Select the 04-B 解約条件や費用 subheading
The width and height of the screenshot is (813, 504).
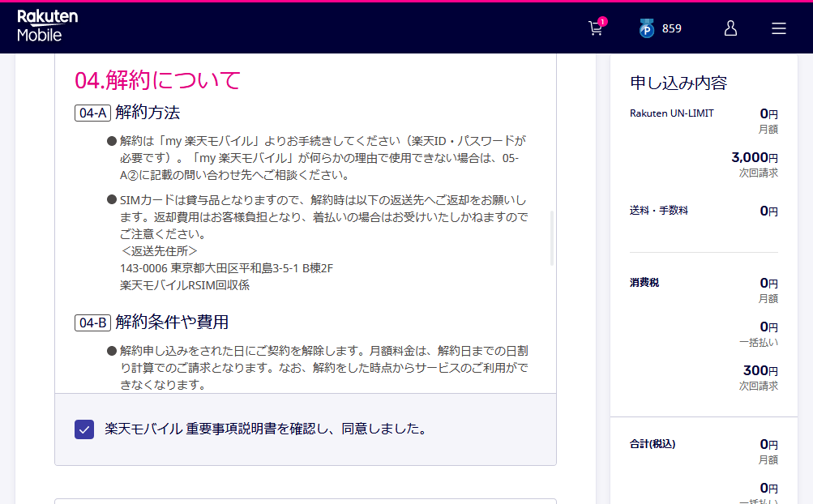tap(152, 322)
